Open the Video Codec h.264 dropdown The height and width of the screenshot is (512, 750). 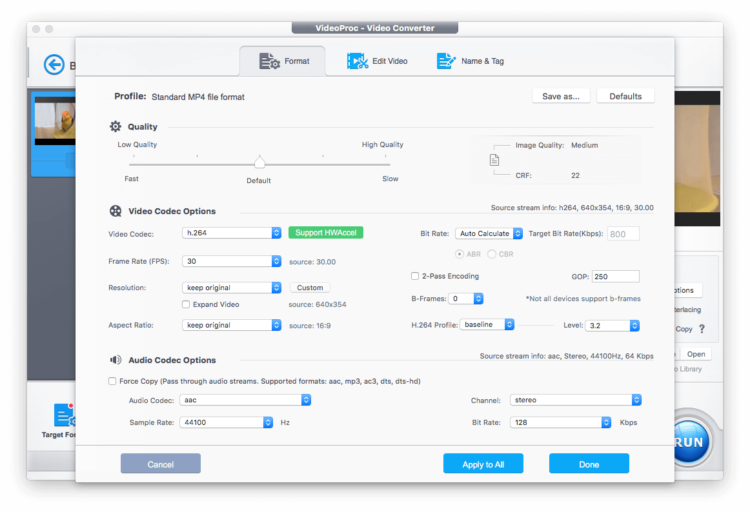pyautogui.click(x=232, y=233)
